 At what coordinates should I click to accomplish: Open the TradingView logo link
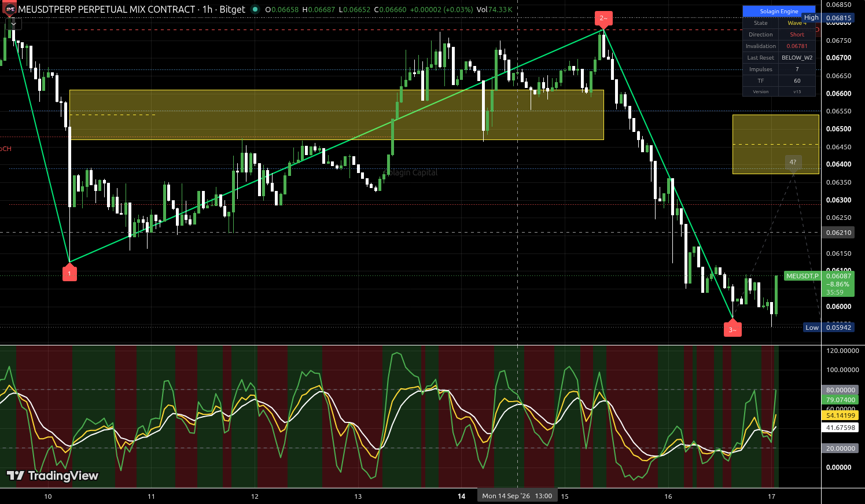click(52, 476)
